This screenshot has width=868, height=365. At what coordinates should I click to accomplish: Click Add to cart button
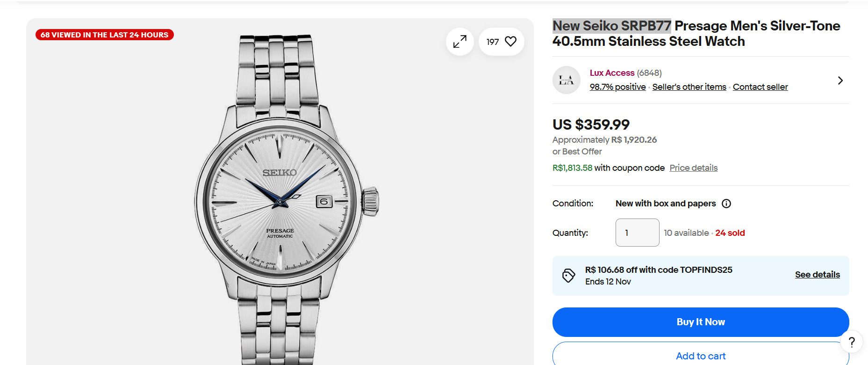pos(700,356)
